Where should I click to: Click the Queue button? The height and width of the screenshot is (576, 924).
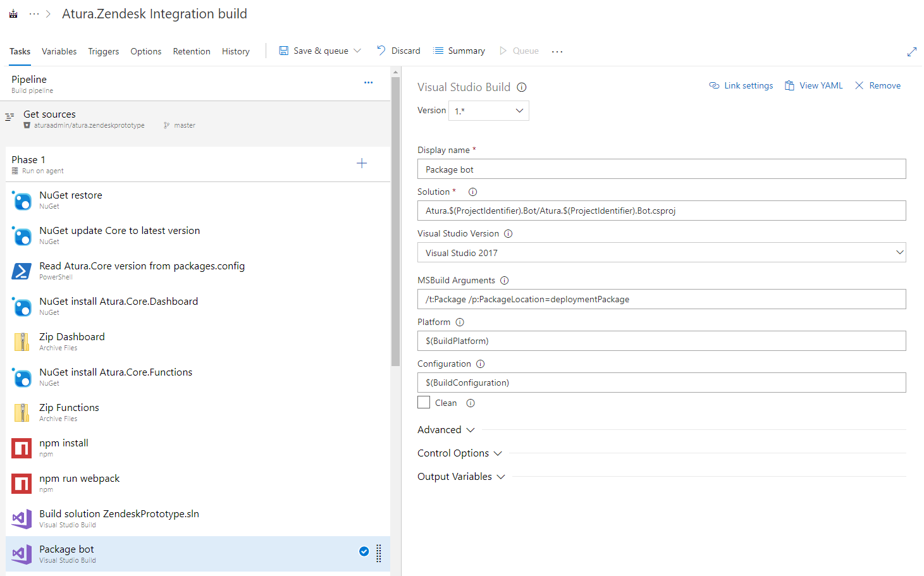519,51
